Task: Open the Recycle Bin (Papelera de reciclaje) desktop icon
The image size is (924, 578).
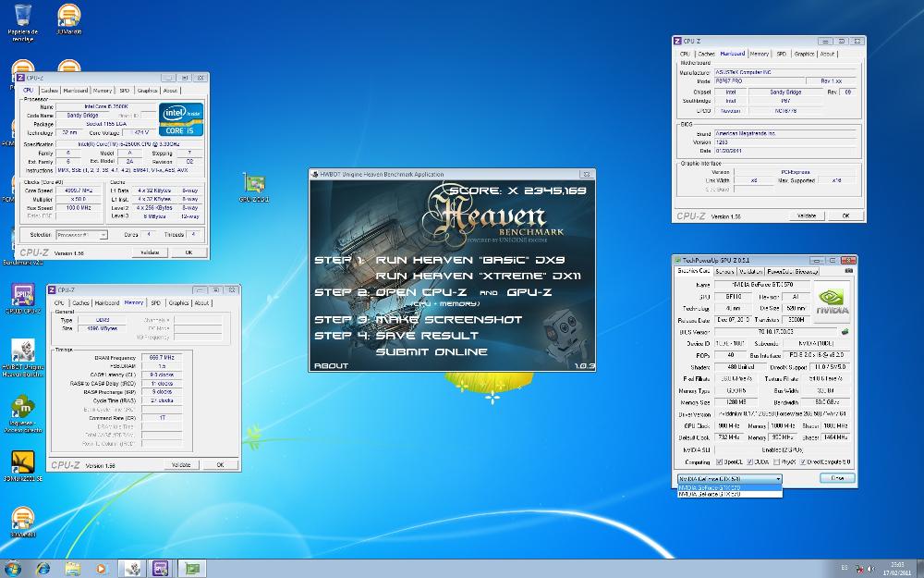Action: pyautogui.click(x=22, y=21)
